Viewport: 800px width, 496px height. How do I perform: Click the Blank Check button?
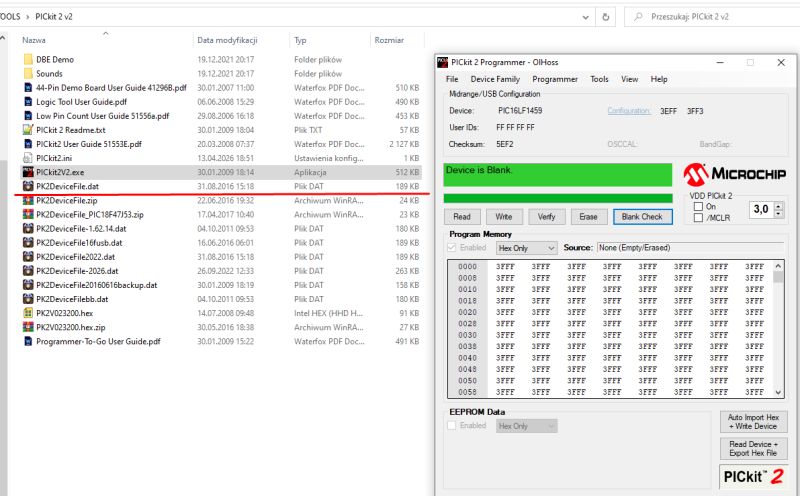642,217
